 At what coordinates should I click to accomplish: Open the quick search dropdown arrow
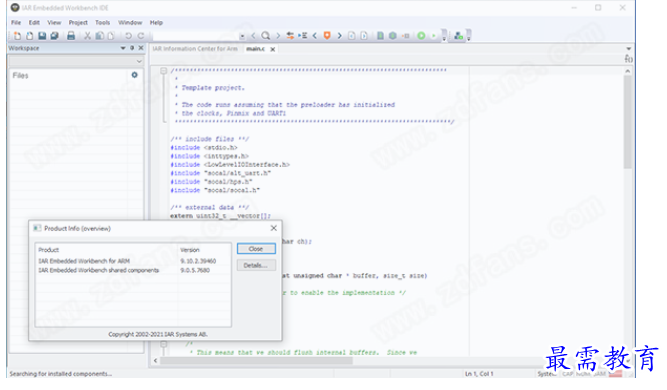tap(242, 36)
